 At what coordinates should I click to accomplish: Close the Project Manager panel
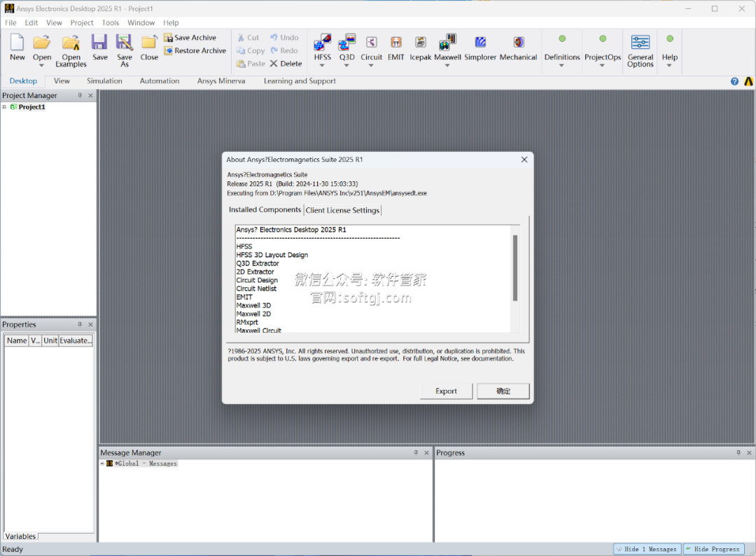click(90, 95)
